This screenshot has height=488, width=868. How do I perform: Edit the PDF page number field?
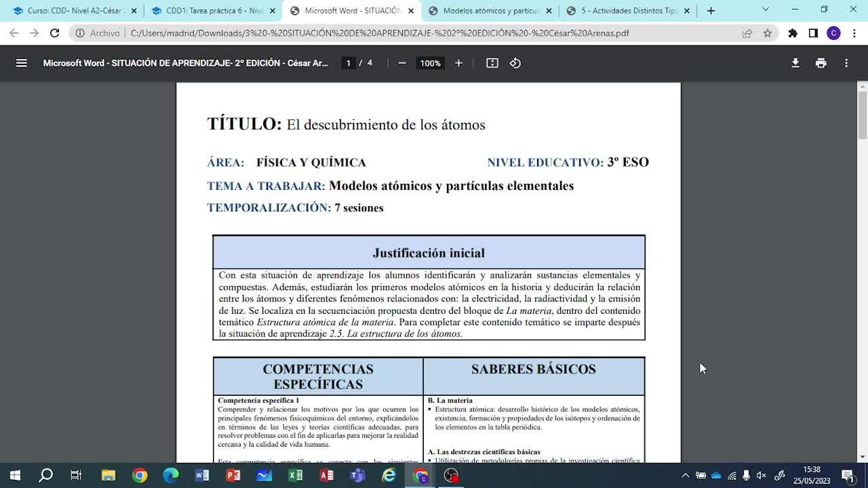pyautogui.click(x=349, y=63)
